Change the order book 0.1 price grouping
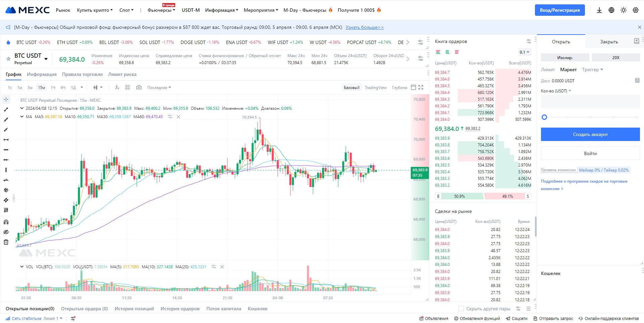 click(525, 52)
